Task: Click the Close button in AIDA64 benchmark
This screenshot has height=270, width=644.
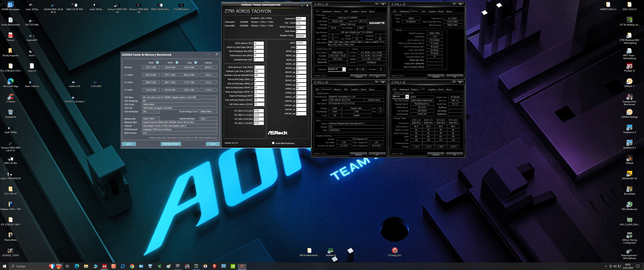Action: [213, 144]
